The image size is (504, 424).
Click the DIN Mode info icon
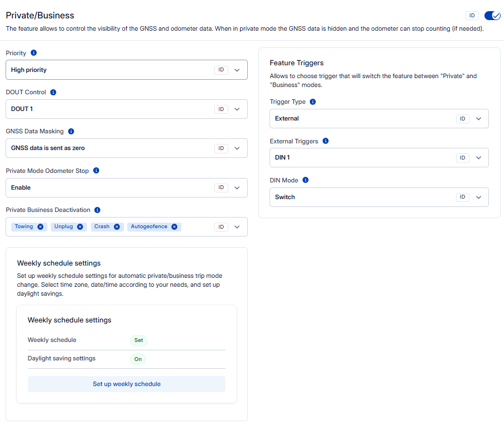(x=305, y=180)
